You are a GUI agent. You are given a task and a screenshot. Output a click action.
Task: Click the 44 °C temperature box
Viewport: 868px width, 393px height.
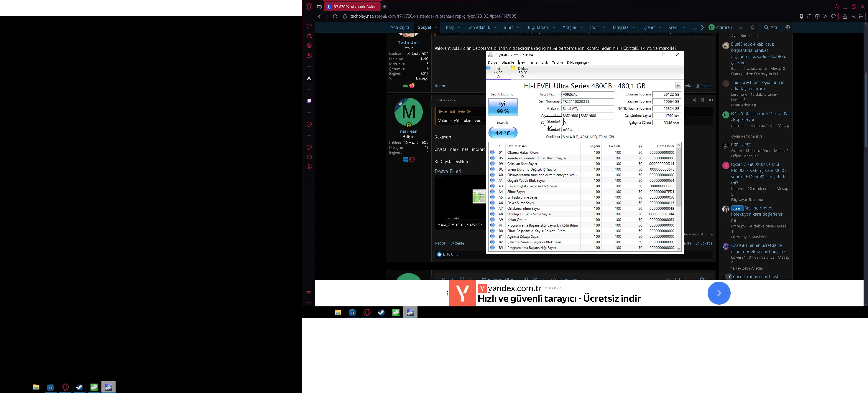[502, 133]
